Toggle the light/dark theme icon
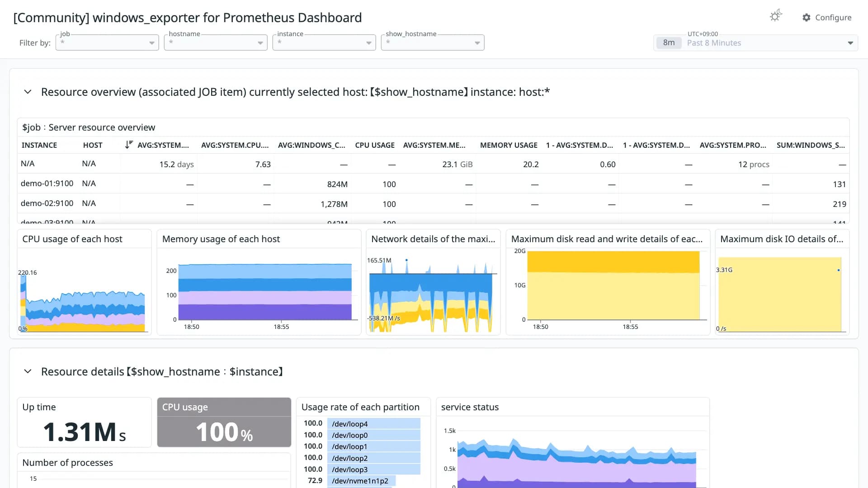The image size is (868, 488). pos(776,16)
